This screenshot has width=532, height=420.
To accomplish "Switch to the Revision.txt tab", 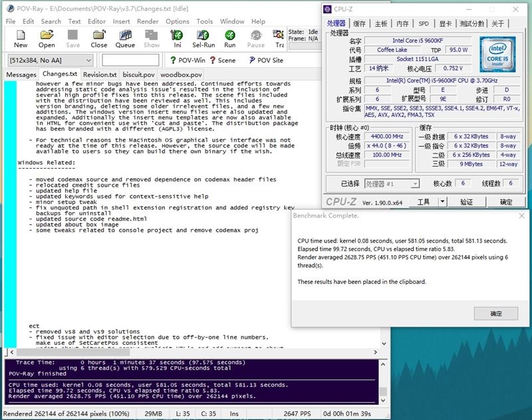I will [100, 74].
